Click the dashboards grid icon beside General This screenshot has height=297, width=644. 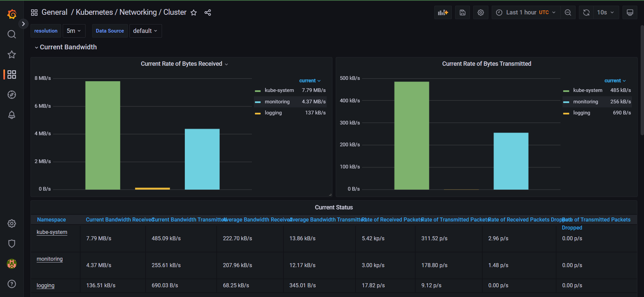(x=34, y=12)
